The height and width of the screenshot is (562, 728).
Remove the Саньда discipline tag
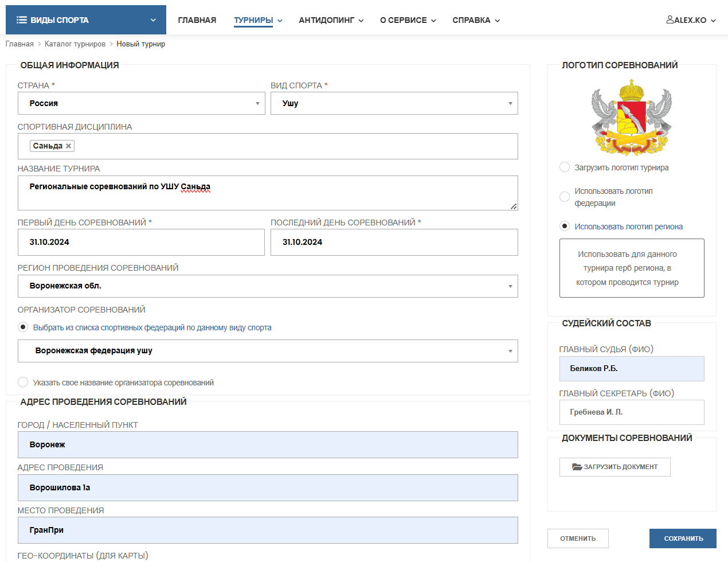pos(69,146)
